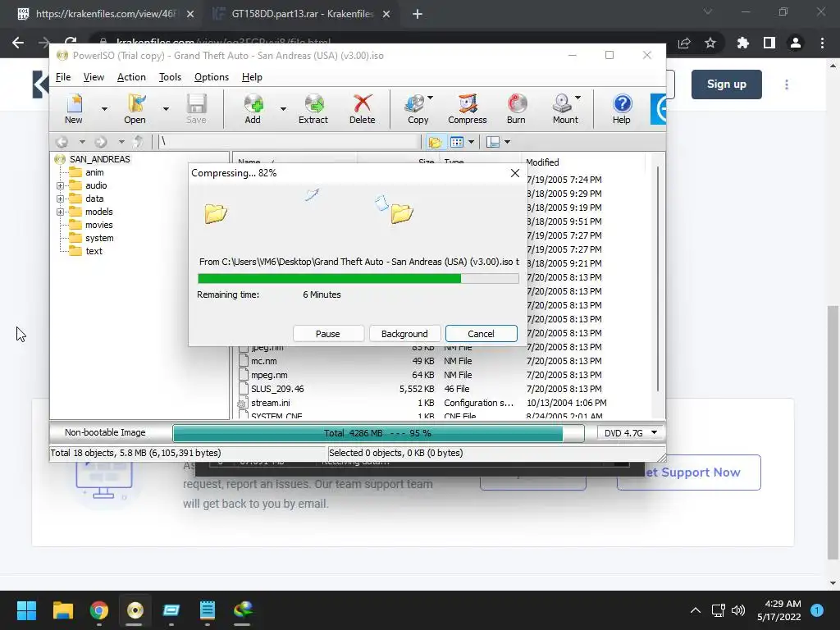Open Chrome extensions puzzle icon
The height and width of the screenshot is (630, 840).
click(x=743, y=43)
